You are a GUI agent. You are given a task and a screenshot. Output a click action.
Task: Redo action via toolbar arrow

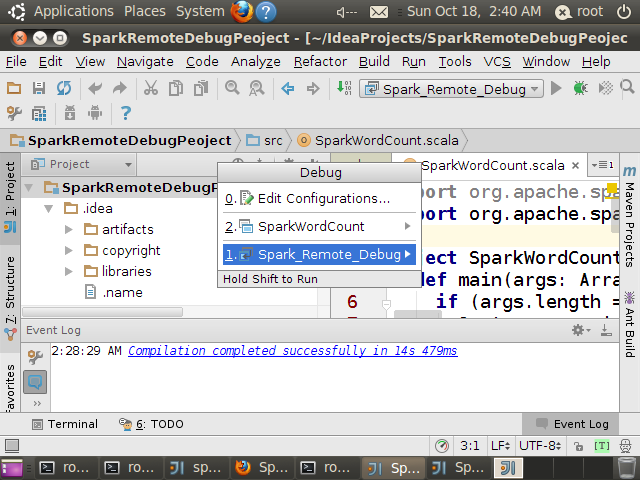point(120,88)
